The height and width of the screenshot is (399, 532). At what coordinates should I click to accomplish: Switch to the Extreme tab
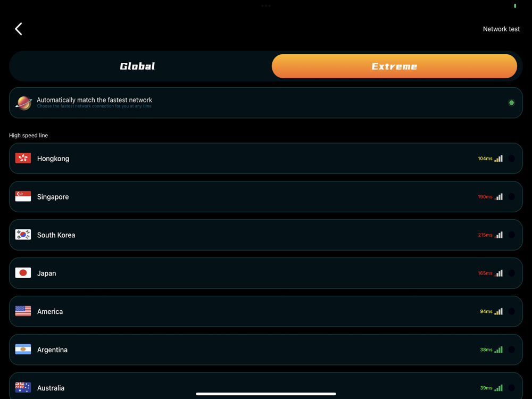(x=394, y=66)
